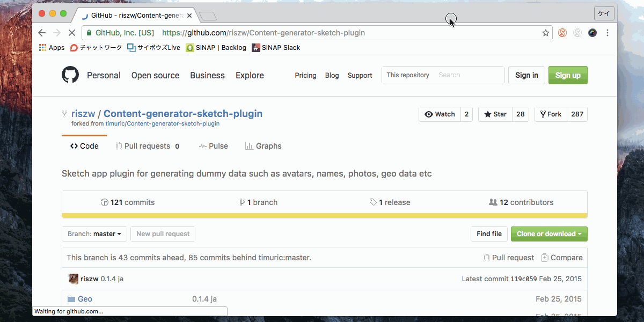Viewport: 644px width, 322px height.
Task: Click the forks count 287
Action: click(577, 114)
